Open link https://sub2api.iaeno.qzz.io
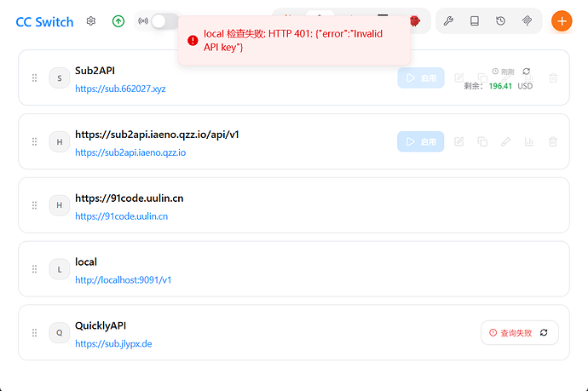Image resolution: width=588 pixels, height=391 pixels. point(130,152)
